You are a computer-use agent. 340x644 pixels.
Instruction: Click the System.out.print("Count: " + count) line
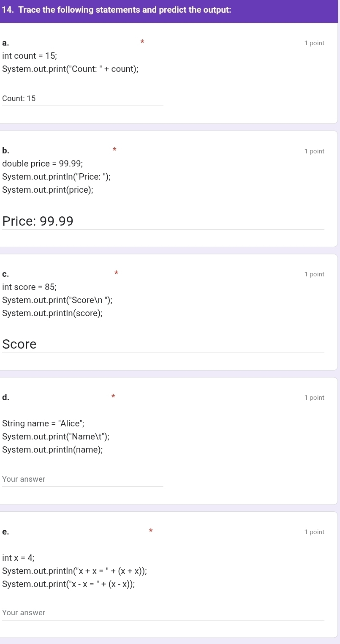tap(71, 69)
